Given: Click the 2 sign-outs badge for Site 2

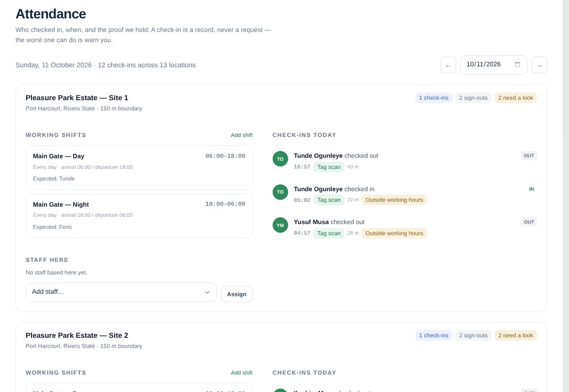Looking at the screenshot, I should [x=473, y=335].
